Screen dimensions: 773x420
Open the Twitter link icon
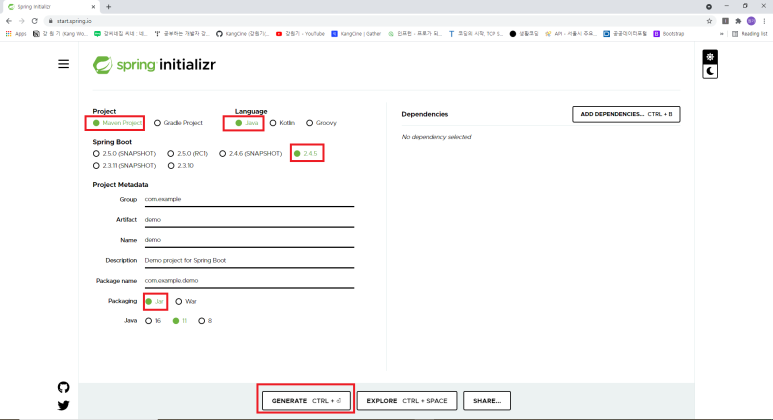[x=64, y=405]
